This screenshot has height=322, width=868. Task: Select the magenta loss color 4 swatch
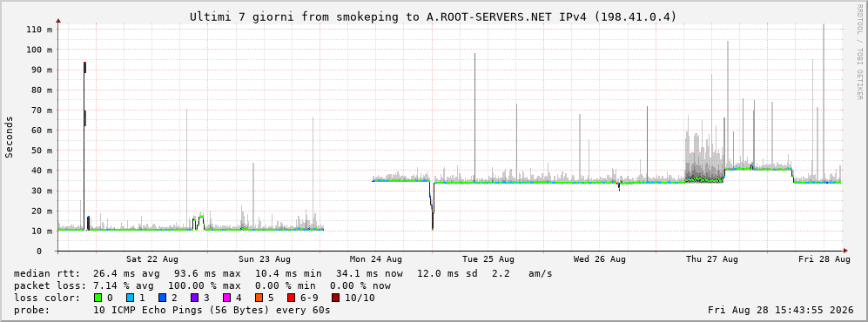point(226,298)
